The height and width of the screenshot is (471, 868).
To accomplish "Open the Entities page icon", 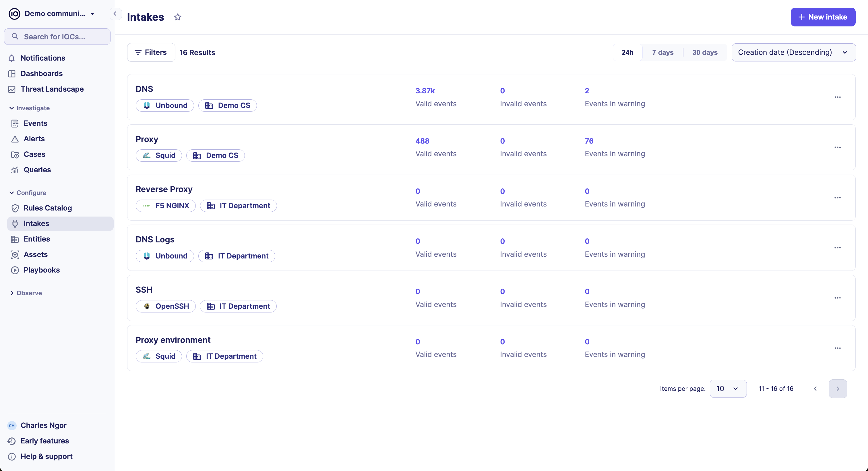I will pos(15,239).
